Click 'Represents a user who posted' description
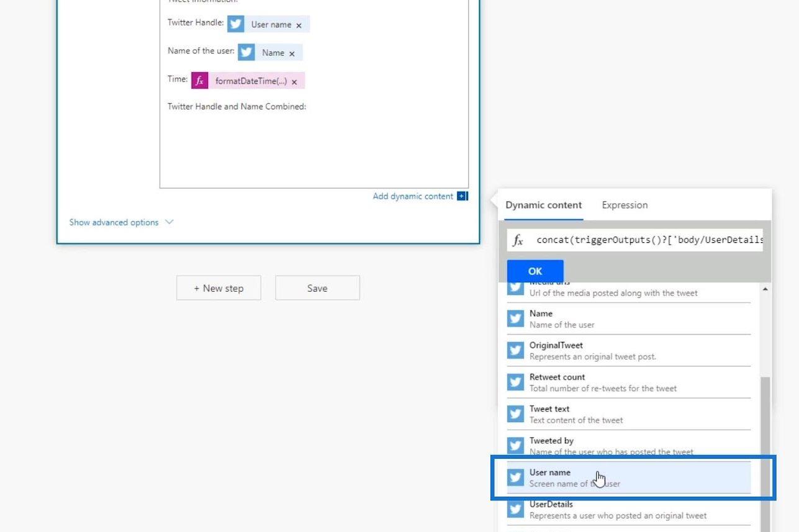Screen dimensions: 799x532 618,515
